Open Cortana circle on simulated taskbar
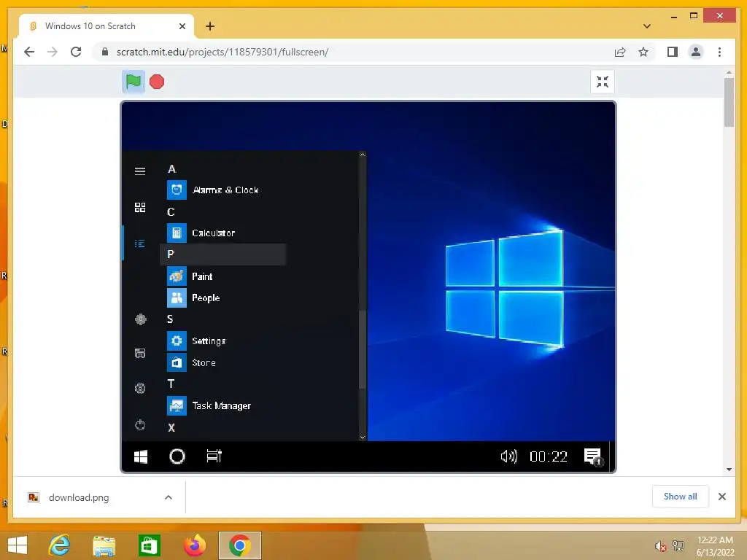 (177, 456)
